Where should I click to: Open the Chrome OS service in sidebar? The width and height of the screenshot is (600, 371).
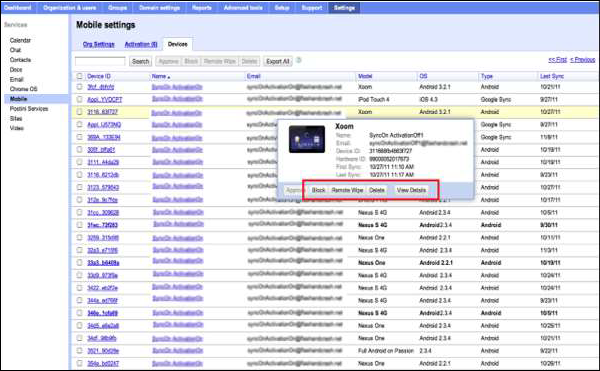[x=24, y=89]
